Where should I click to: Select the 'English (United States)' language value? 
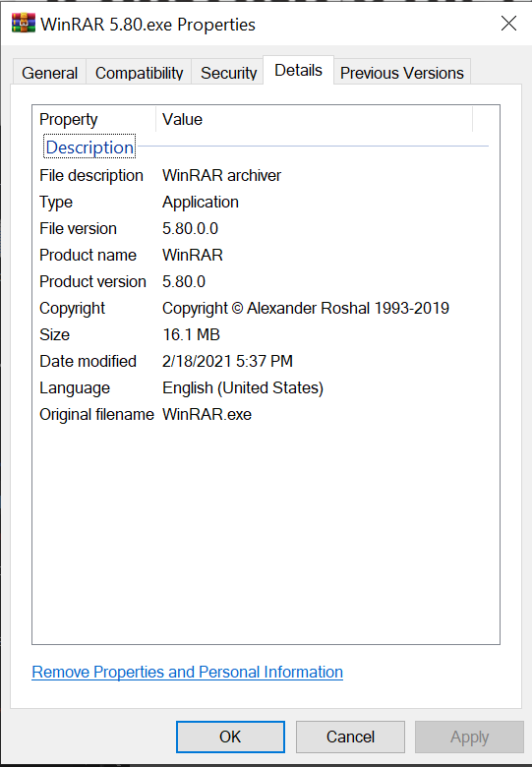[243, 387]
